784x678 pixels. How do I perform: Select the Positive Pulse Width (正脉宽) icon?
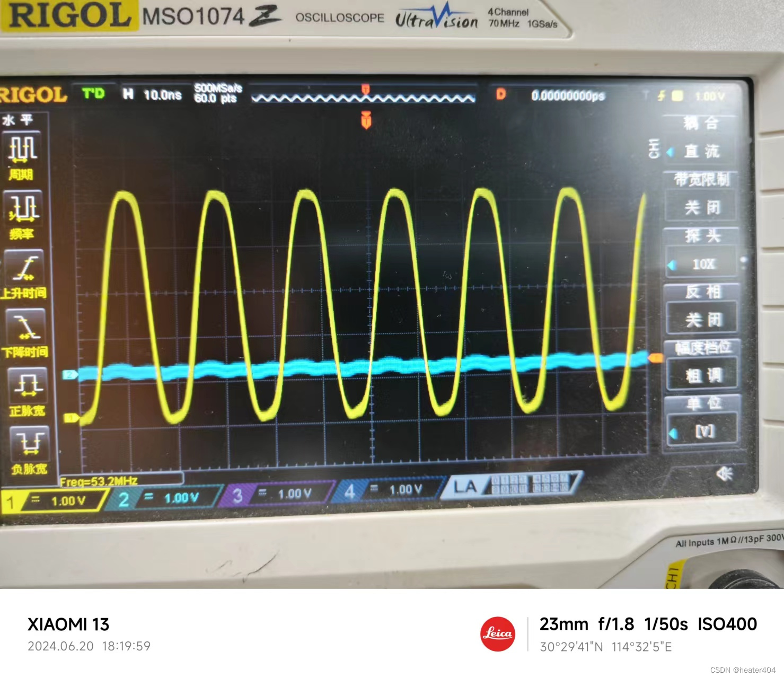[28, 384]
